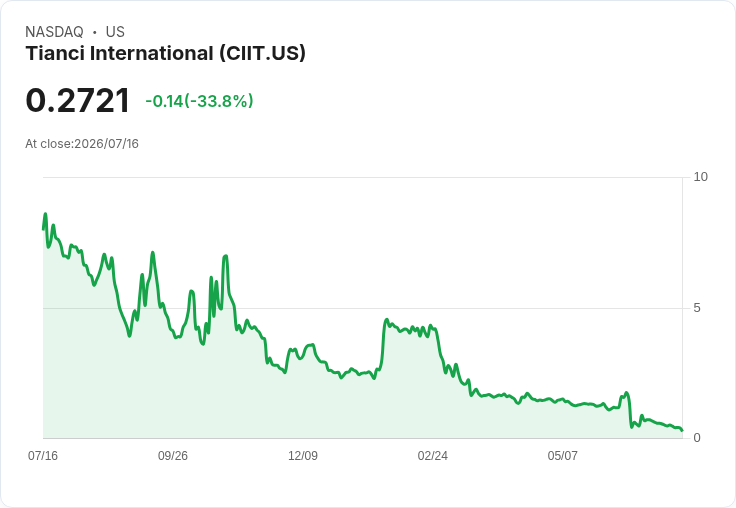Click the chart's highest peak near 07/16
Image resolution: width=736 pixels, height=508 pixels.
click(46, 214)
